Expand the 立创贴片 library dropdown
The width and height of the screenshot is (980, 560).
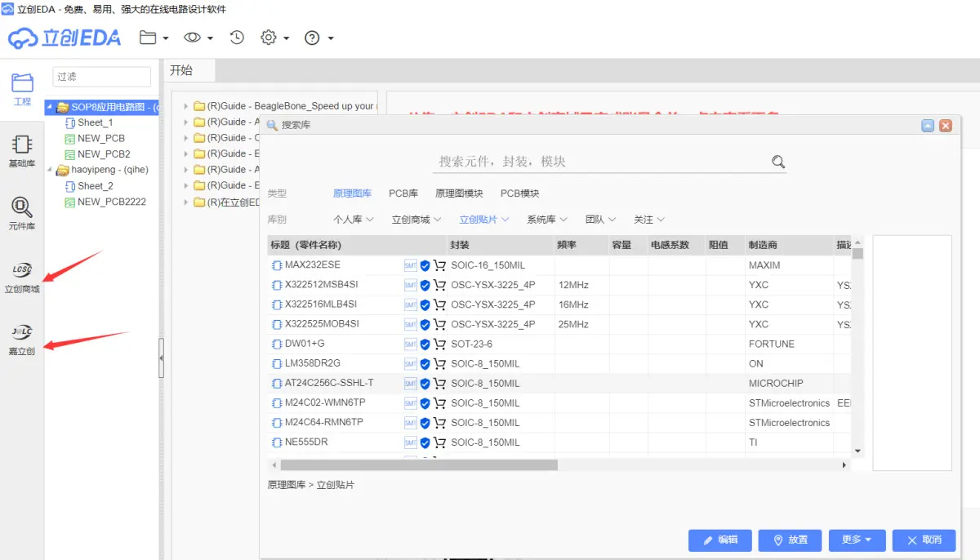click(484, 220)
